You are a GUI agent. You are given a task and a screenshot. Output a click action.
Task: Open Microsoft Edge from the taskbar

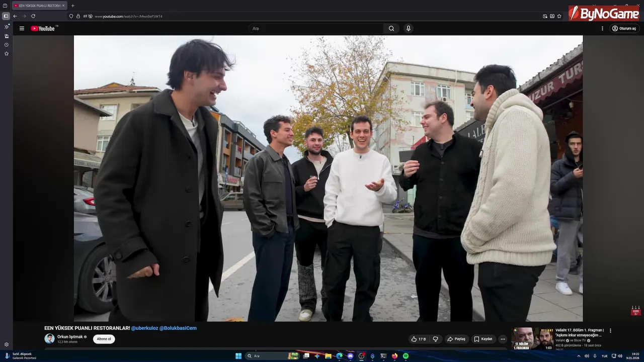coord(339,356)
